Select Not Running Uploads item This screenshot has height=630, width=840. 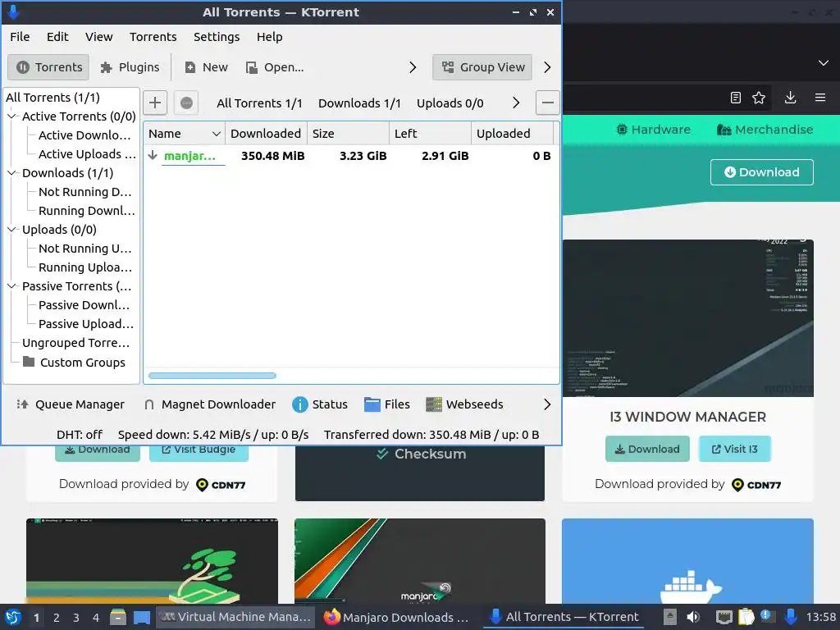coord(84,249)
